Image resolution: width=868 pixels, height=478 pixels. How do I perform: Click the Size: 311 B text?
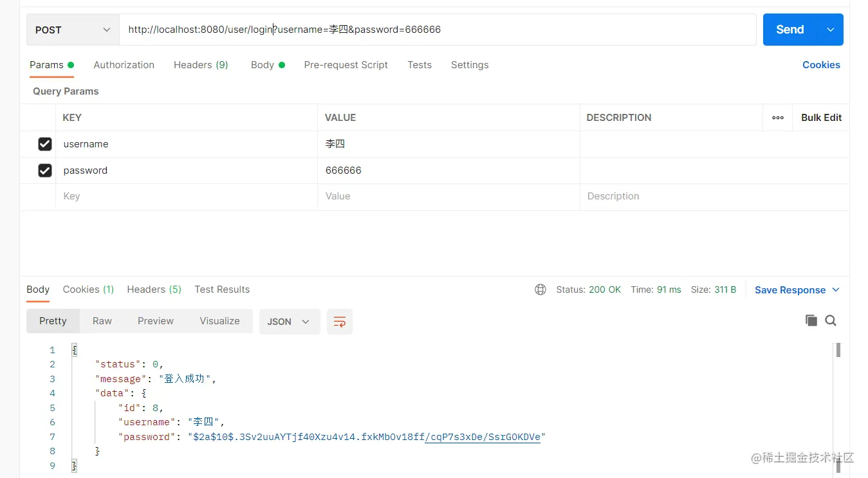[714, 290]
